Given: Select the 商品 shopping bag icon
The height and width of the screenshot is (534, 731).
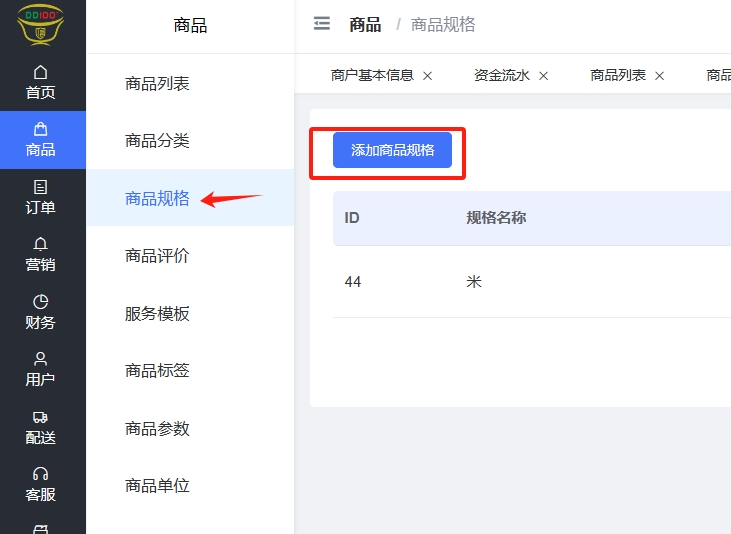Looking at the screenshot, I should click(x=41, y=129).
